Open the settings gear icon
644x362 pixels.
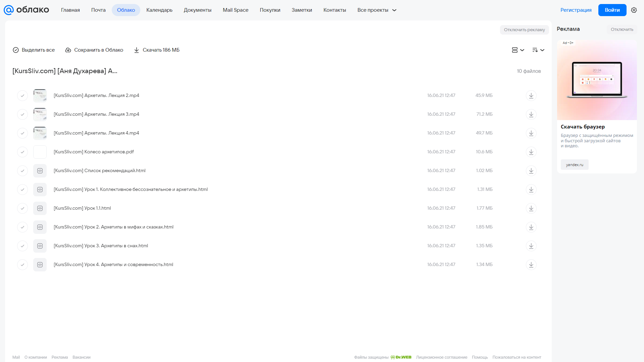(x=634, y=10)
